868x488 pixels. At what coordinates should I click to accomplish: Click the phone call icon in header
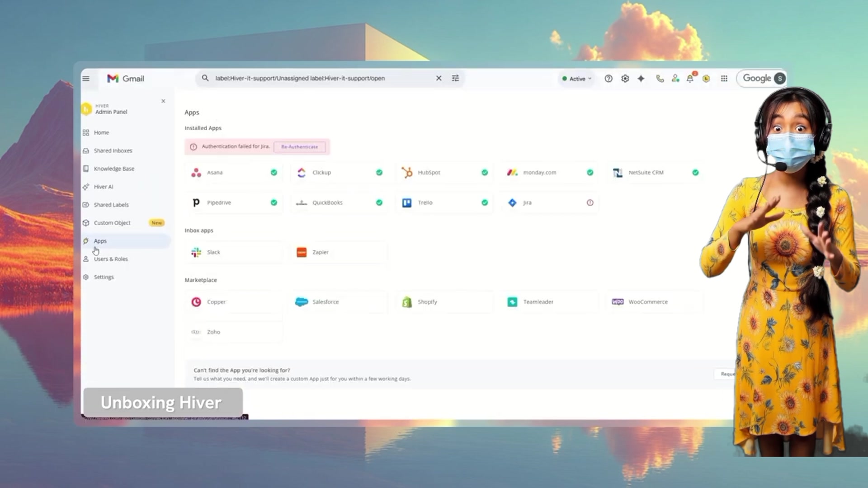pyautogui.click(x=660, y=79)
